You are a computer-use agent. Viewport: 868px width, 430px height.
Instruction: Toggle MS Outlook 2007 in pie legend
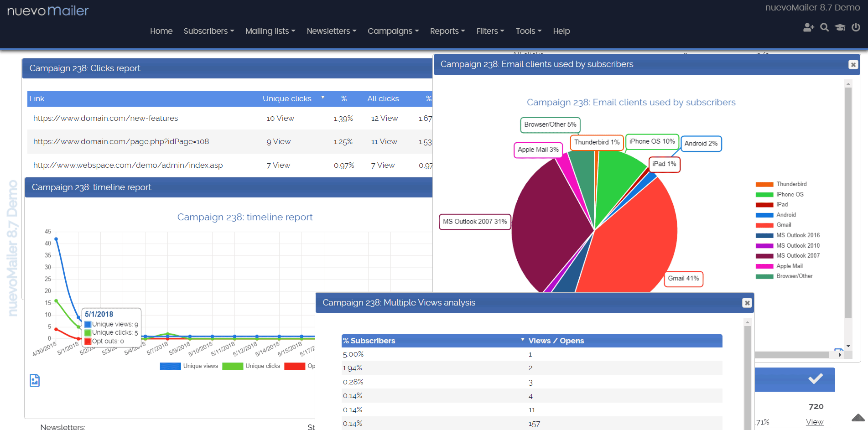tap(797, 256)
